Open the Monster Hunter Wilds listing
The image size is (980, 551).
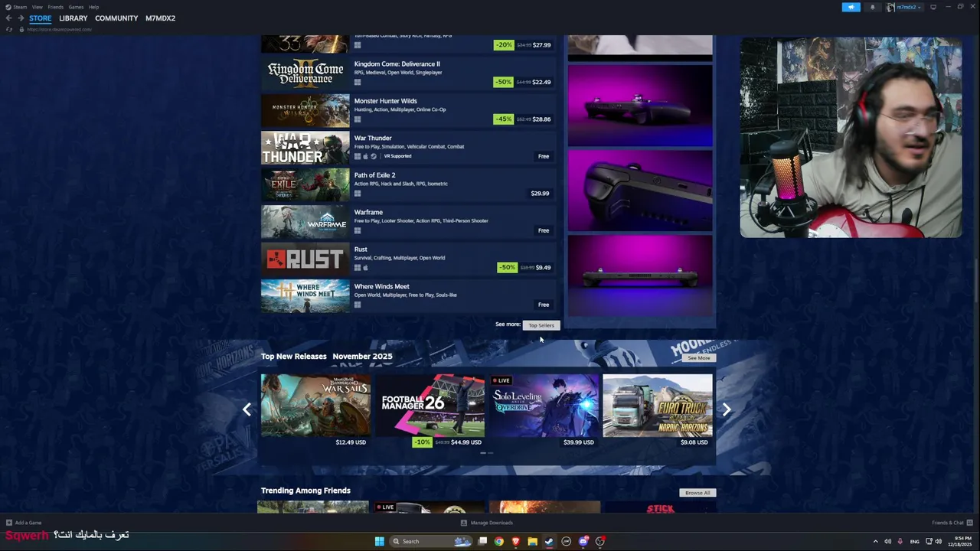click(408, 110)
